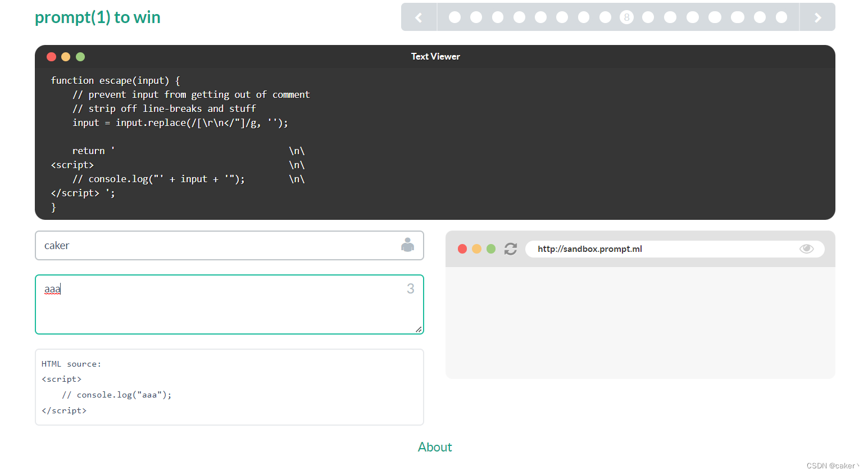Click the "HTML source:" label
Viewport: 868px width, 474px height.
[x=71, y=364]
